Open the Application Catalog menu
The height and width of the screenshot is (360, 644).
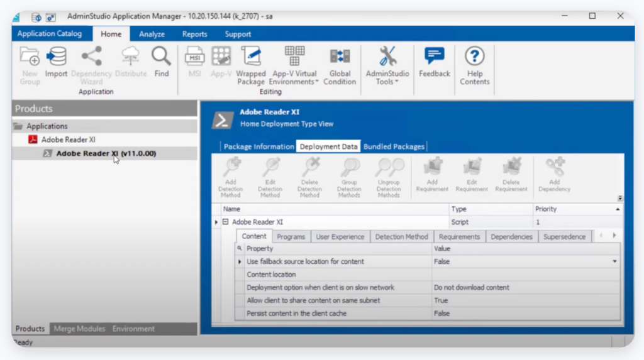pyautogui.click(x=50, y=34)
